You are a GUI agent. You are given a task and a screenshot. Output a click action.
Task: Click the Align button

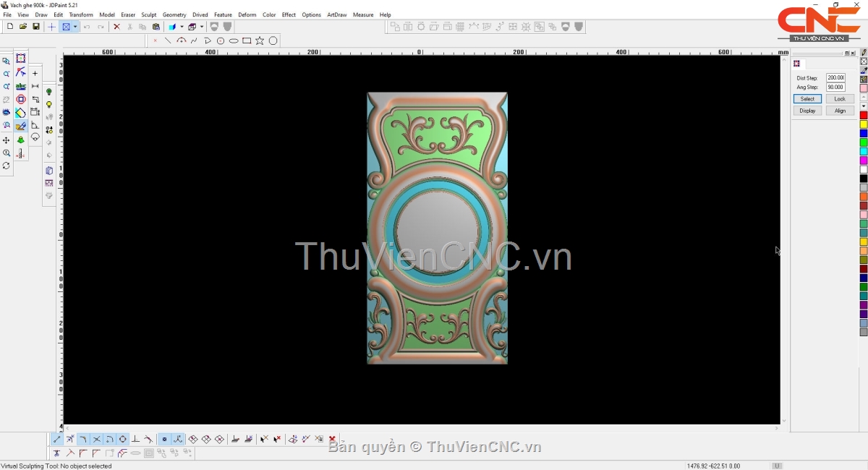click(x=839, y=111)
